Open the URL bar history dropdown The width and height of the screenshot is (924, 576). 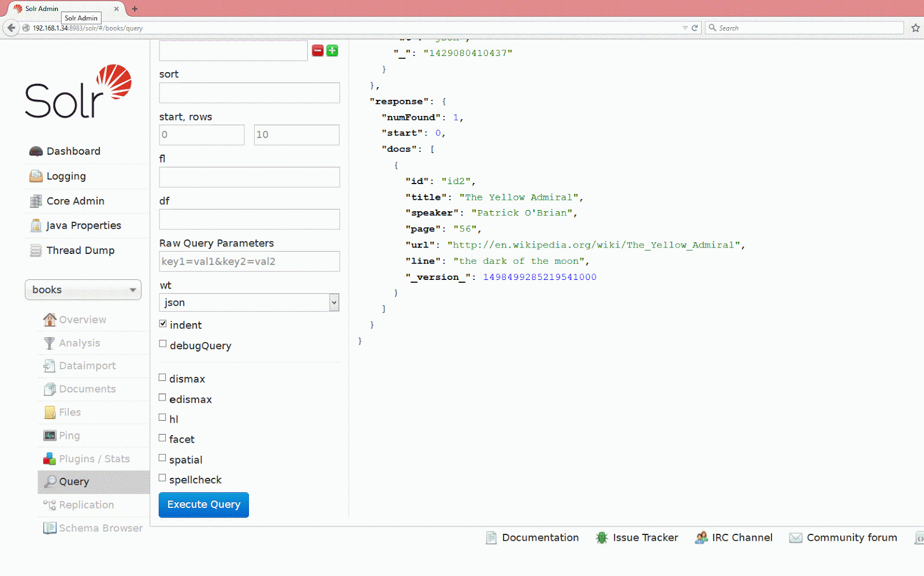(x=685, y=28)
